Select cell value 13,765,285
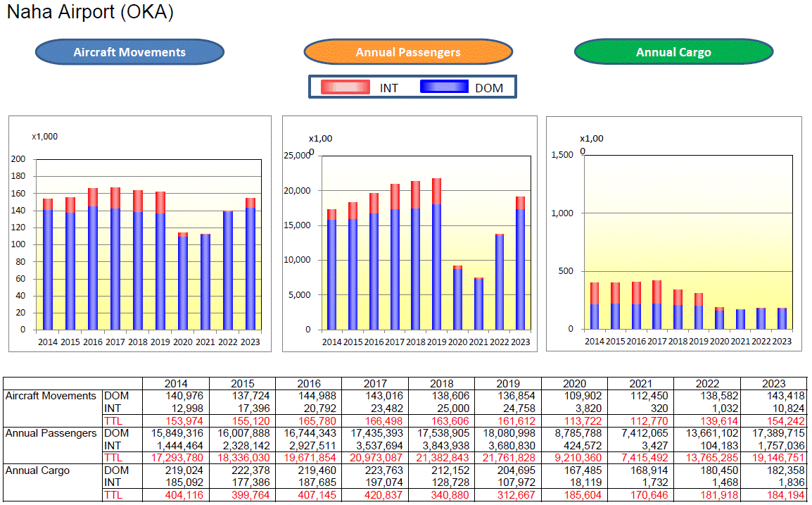Viewport: 812px width, 505px height. point(712,459)
